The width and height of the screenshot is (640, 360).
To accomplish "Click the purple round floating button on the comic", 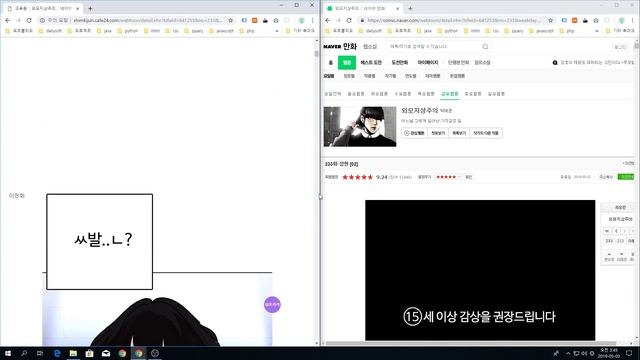I will click(x=272, y=304).
